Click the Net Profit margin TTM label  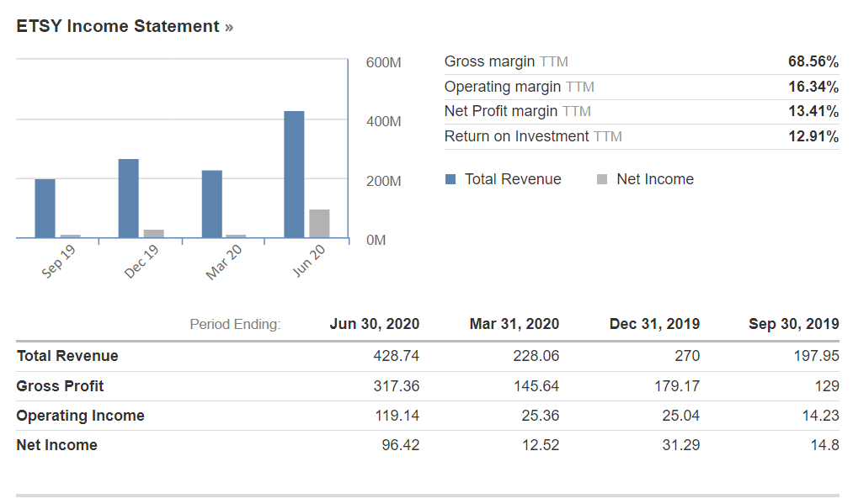click(517, 111)
